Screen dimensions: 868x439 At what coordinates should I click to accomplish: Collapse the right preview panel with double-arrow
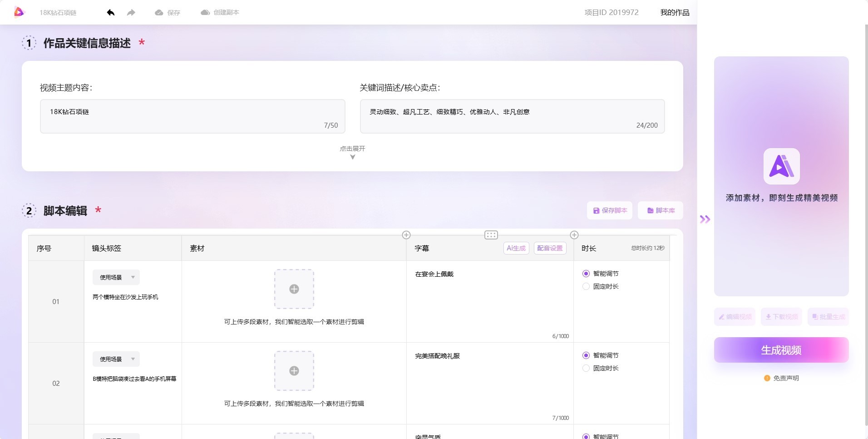(x=705, y=219)
